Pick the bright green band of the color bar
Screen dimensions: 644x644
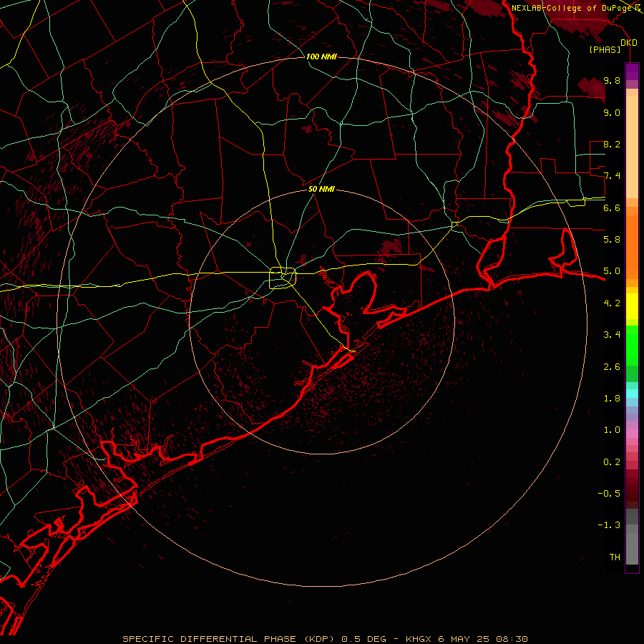632,345
